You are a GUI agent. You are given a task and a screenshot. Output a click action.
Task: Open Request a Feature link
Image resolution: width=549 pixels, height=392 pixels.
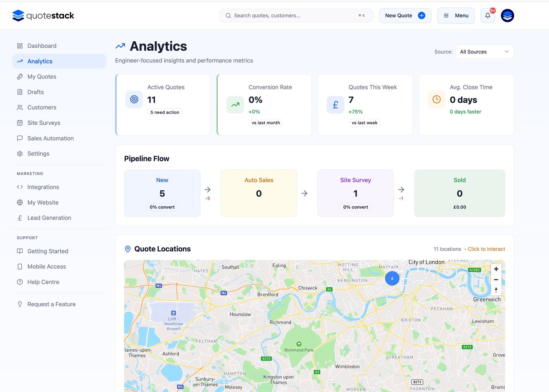coord(51,304)
